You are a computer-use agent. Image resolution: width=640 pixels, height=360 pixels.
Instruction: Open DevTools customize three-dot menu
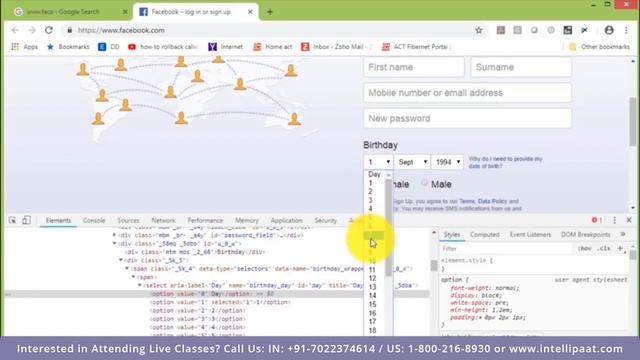pos(615,220)
